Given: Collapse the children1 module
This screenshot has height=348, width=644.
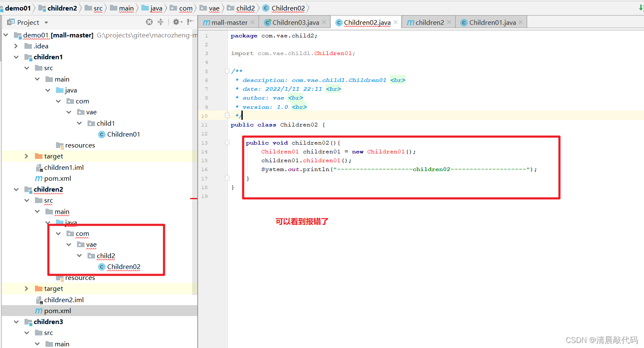Looking at the screenshot, I should [16, 57].
